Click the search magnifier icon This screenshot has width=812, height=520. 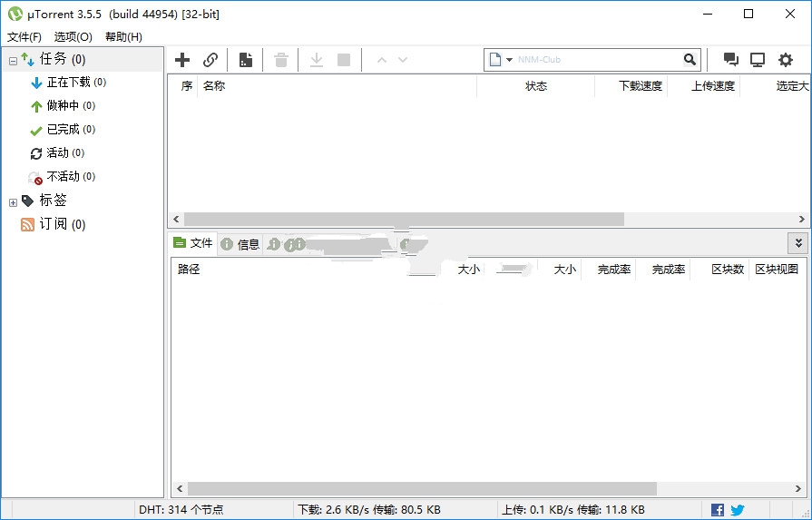690,60
